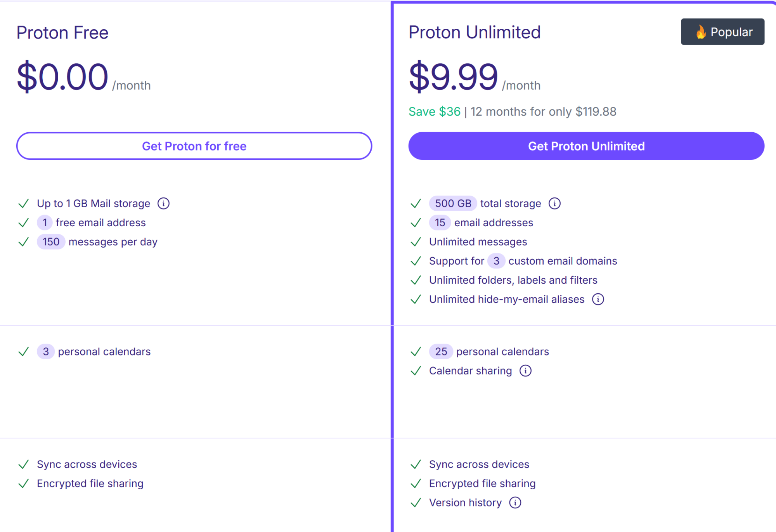Click info icon next to 500 GB total storage
The width and height of the screenshot is (776, 532).
point(554,203)
